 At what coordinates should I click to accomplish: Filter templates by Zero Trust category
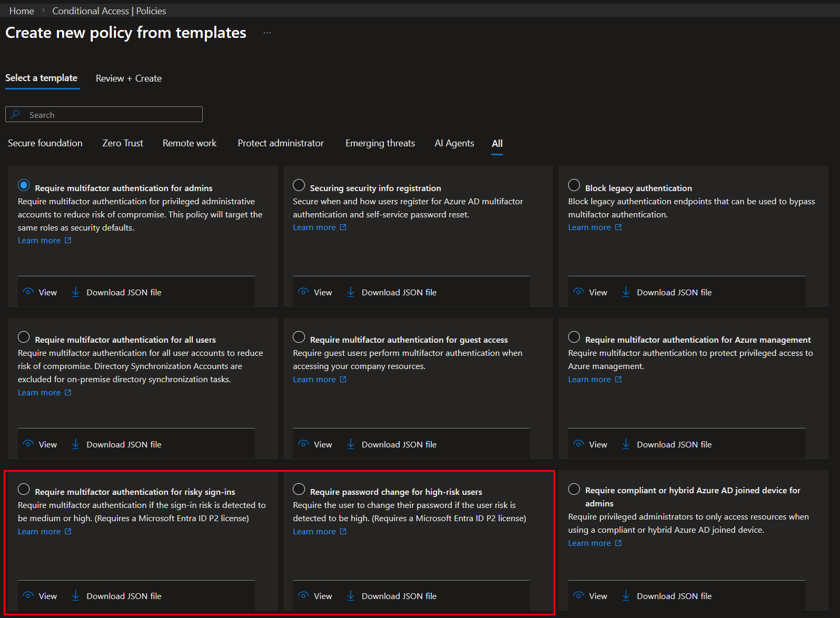click(123, 143)
